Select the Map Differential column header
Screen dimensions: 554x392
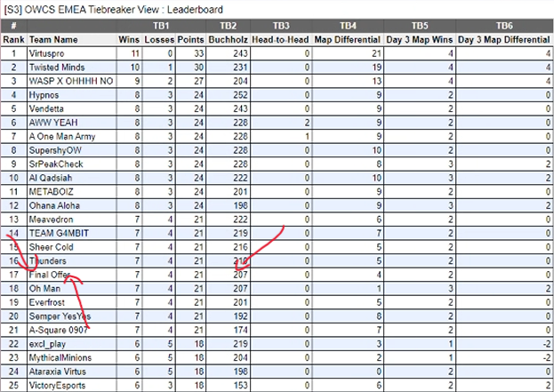pyautogui.click(x=348, y=39)
